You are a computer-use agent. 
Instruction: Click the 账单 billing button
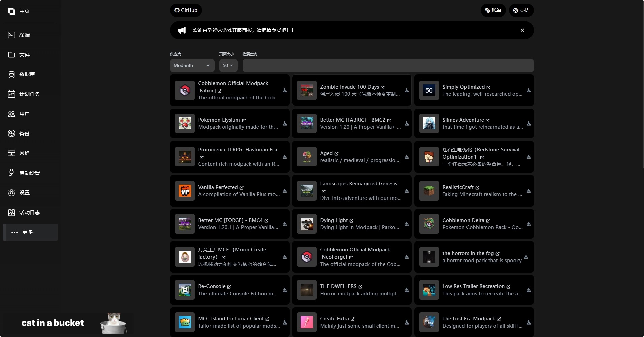(493, 10)
